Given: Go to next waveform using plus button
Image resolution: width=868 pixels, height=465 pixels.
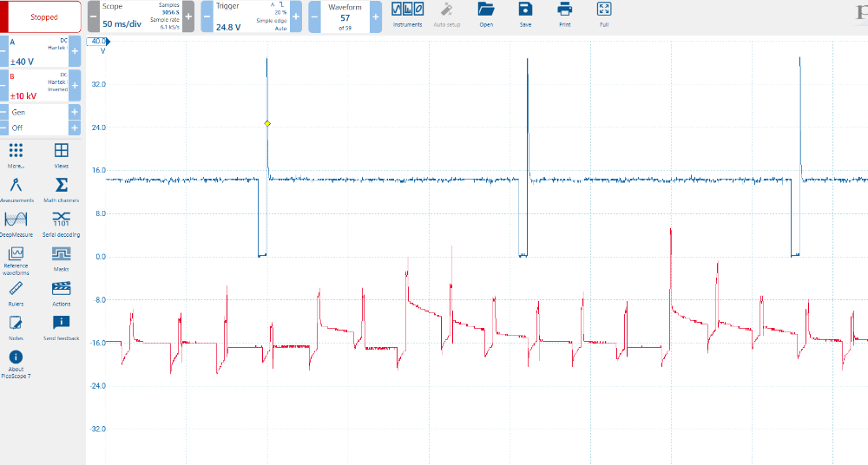Looking at the screenshot, I should coord(375,17).
